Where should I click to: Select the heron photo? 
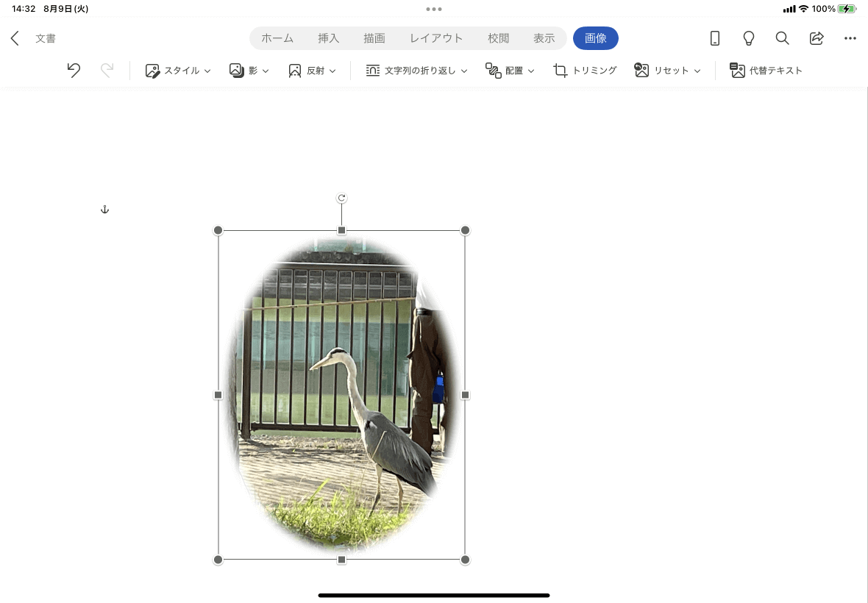pyautogui.click(x=341, y=395)
